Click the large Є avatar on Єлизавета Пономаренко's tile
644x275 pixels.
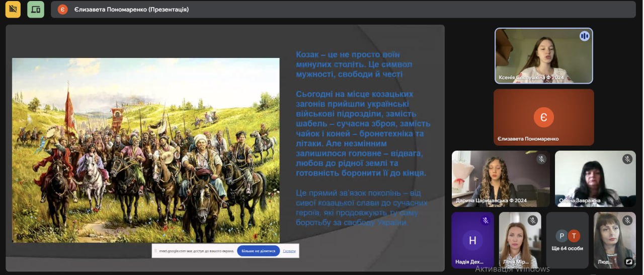pyautogui.click(x=543, y=117)
